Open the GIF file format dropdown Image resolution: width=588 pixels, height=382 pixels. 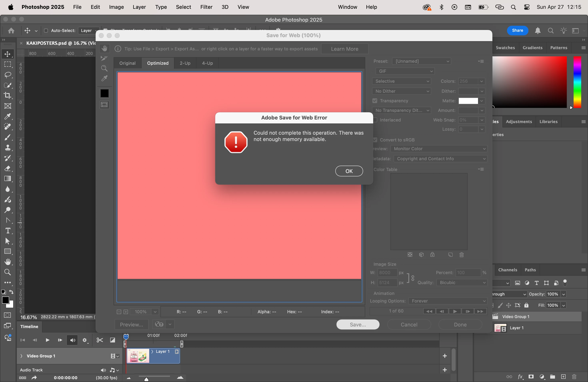405,71
